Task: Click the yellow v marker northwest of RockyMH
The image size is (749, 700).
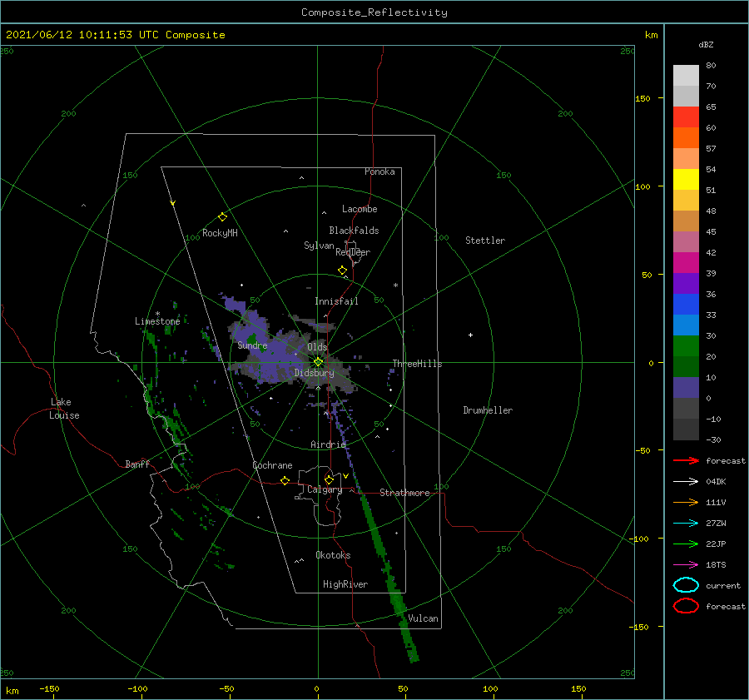Action: tap(173, 203)
